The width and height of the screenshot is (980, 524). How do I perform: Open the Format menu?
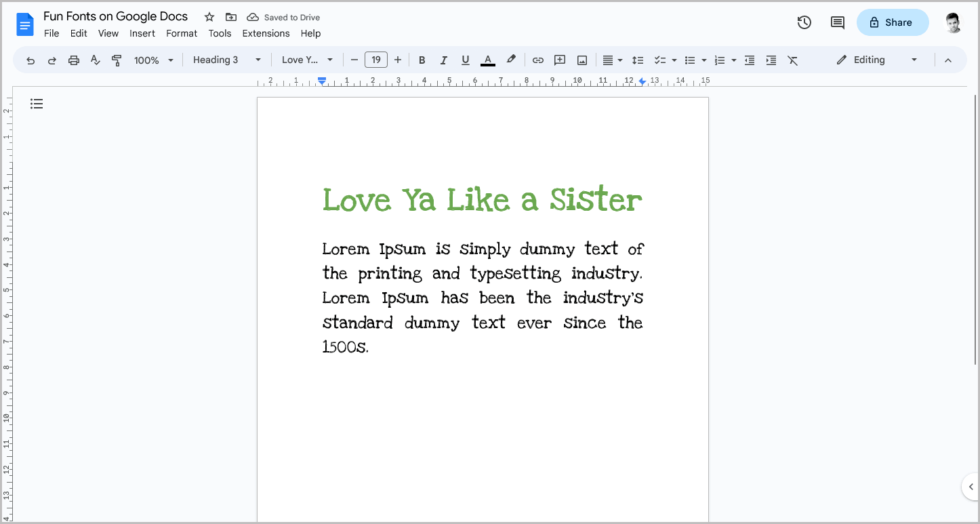(181, 33)
